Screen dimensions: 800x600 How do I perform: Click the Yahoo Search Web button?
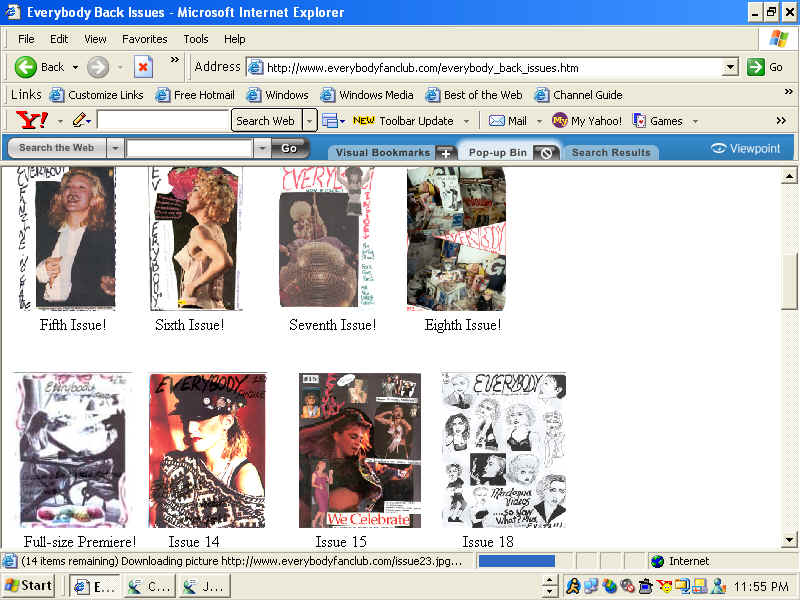pyautogui.click(x=265, y=121)
